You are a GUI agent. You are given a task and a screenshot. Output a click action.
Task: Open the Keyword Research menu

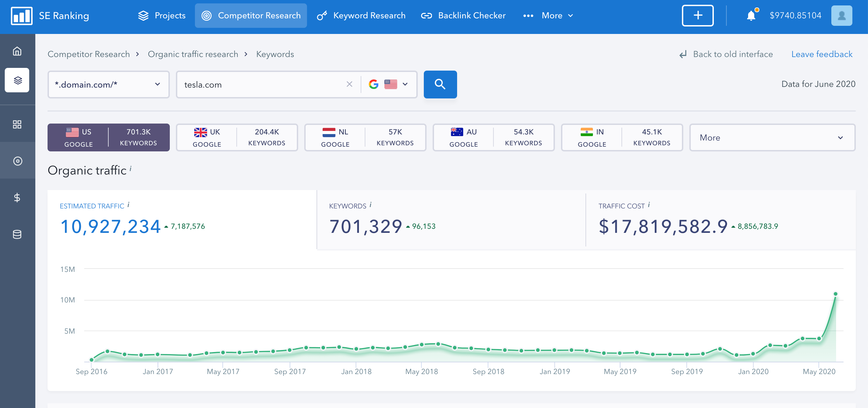pyautogui.click(x=361, y=16)
